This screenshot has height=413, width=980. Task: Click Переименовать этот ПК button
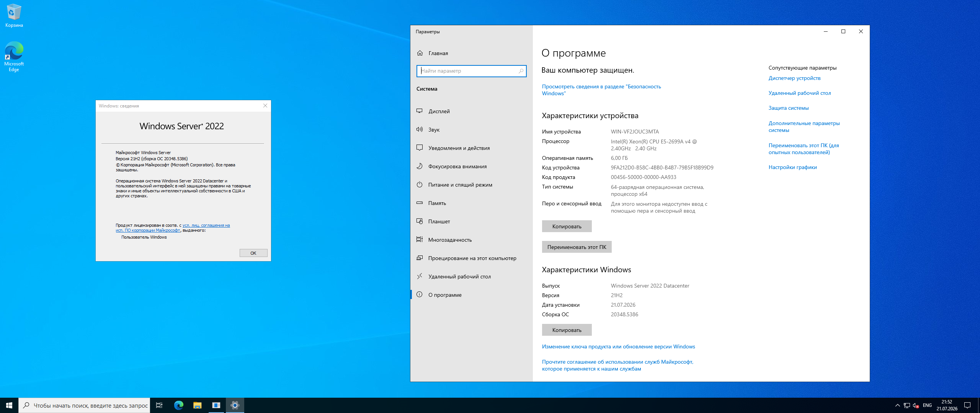point(577,247)
